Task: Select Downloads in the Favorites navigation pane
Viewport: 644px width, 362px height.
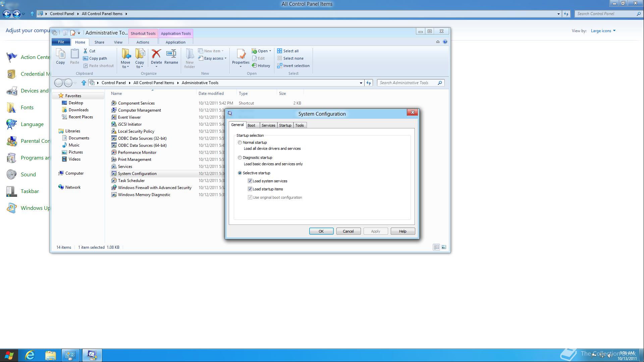Action: (x=78, y=110)
